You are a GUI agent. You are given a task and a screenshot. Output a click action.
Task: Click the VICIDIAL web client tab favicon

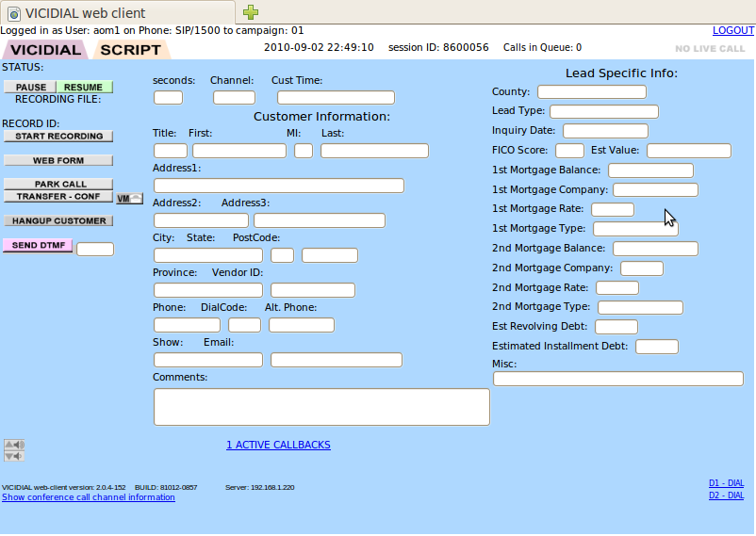coord(14,13)
